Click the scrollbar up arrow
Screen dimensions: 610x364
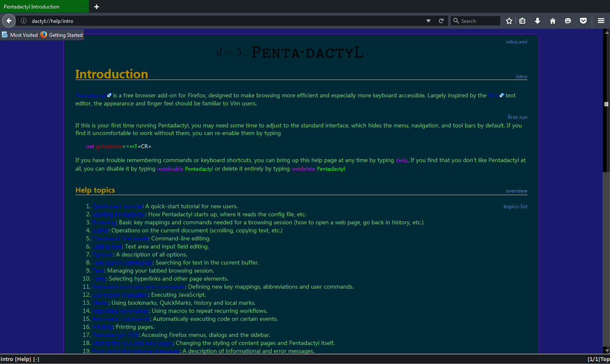click(x=606, y=32)
